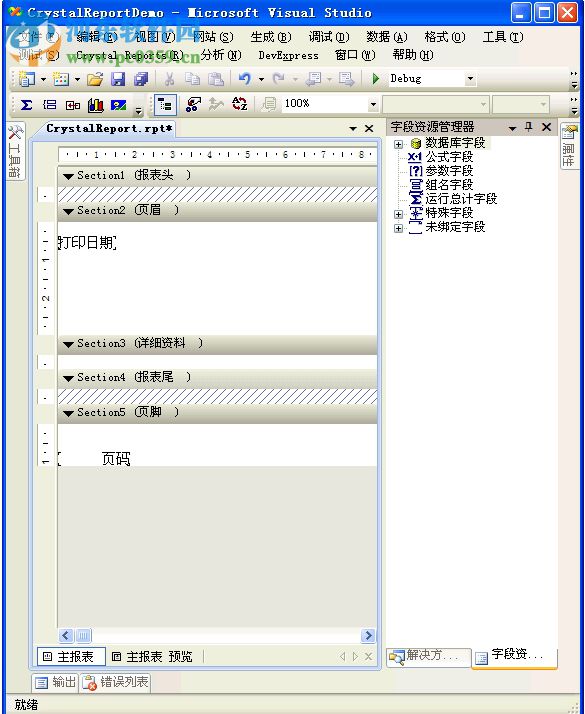Open the 输出 output tab
Screen dimensions: 585x714
point(56,682)
